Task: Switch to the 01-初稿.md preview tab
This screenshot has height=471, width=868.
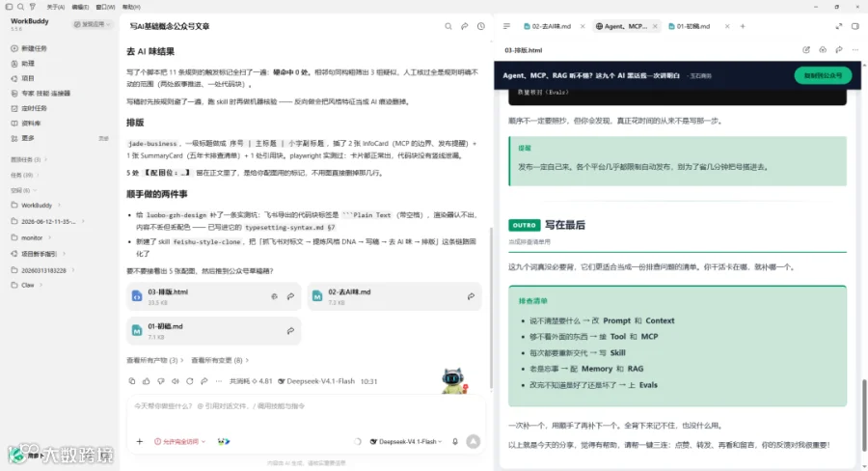Action: click(x=689, y=26)
